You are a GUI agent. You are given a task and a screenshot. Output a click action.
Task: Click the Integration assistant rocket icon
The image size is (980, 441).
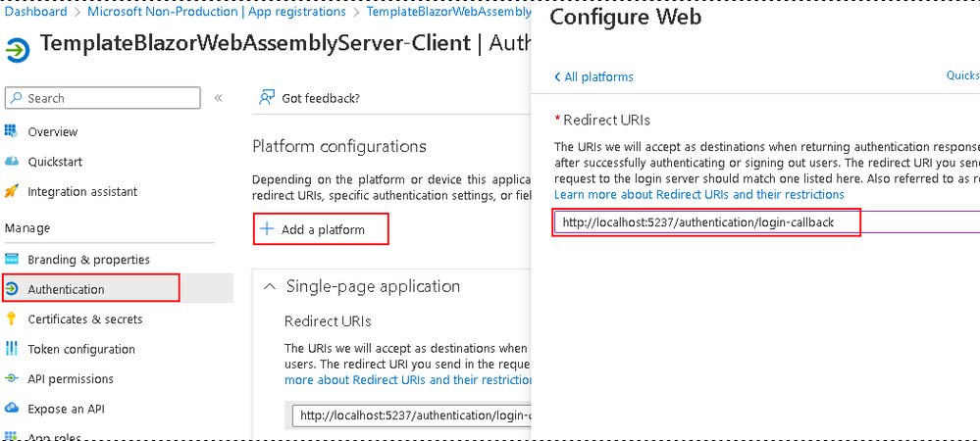pos(11,191)
